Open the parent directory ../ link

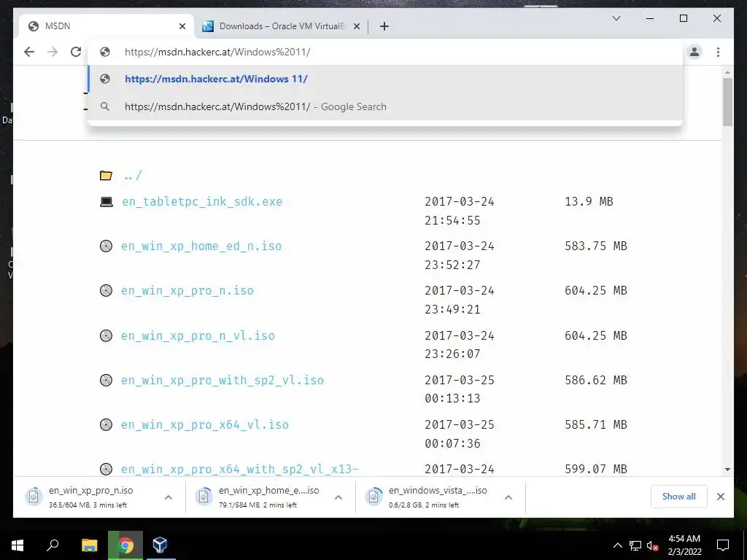133,176
